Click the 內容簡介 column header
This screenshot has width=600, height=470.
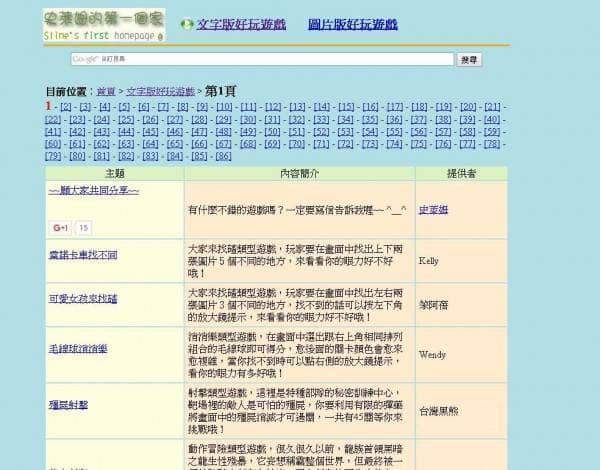[x=300, y=173]
